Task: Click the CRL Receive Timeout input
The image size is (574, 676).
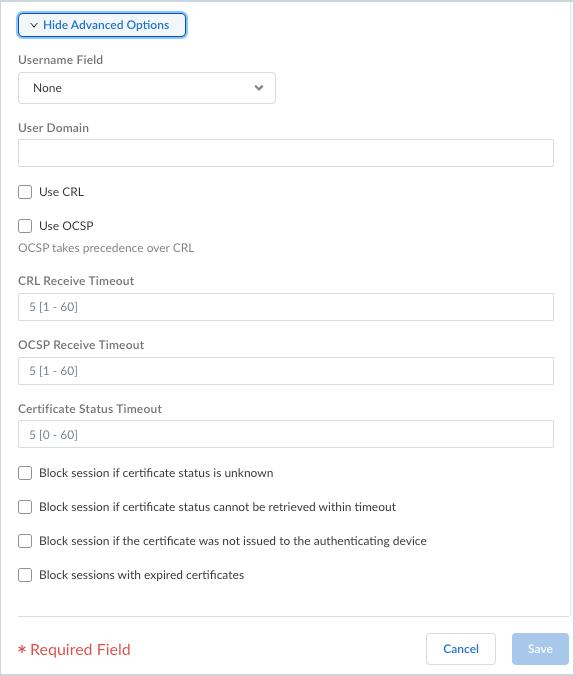Action: point(285,307)
